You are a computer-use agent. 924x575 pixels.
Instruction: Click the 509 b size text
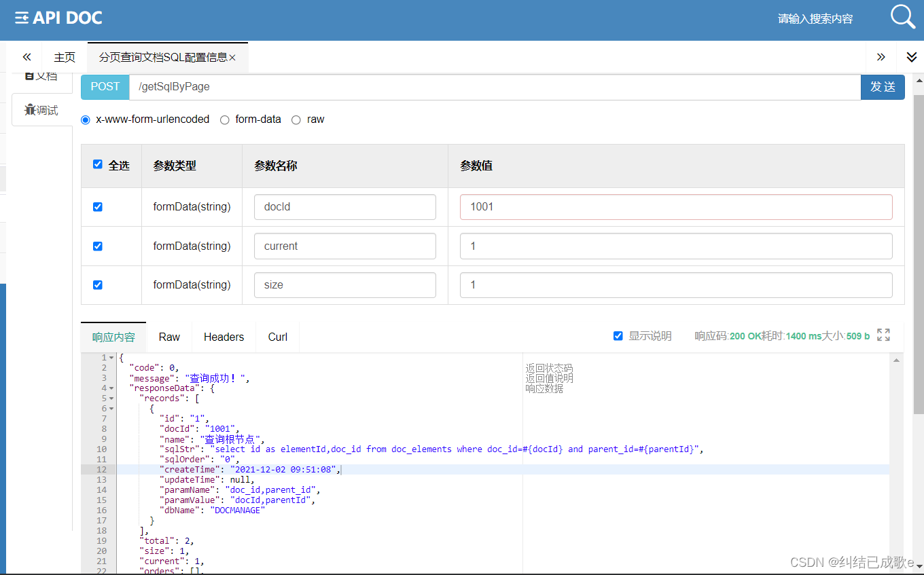click(858, 336)
